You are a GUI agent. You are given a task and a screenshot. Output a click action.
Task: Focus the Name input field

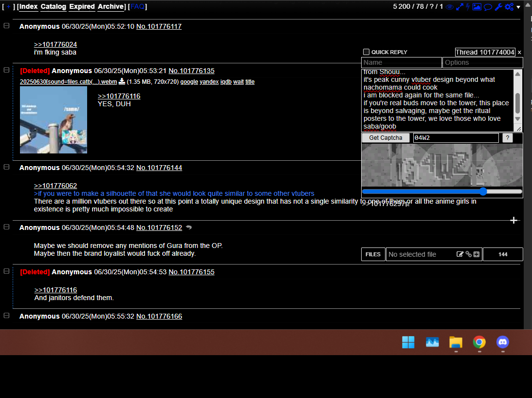402,62
